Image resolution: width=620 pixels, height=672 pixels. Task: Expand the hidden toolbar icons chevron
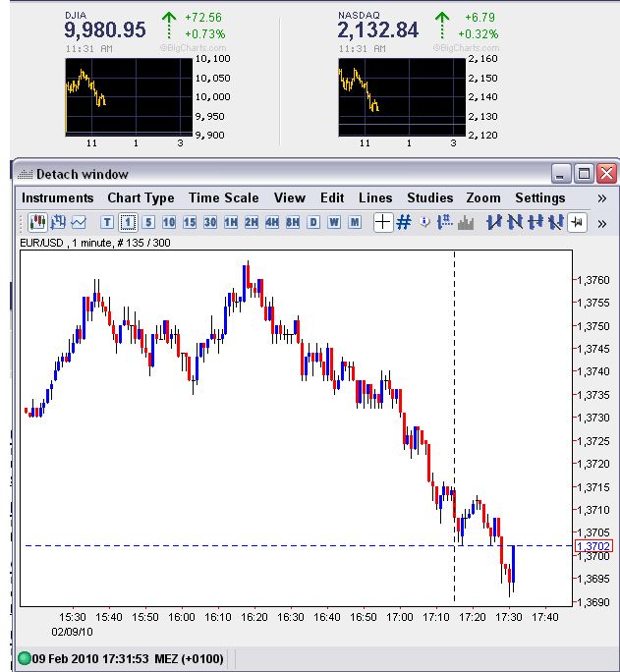pyautogui.click(x=601, y=224)
